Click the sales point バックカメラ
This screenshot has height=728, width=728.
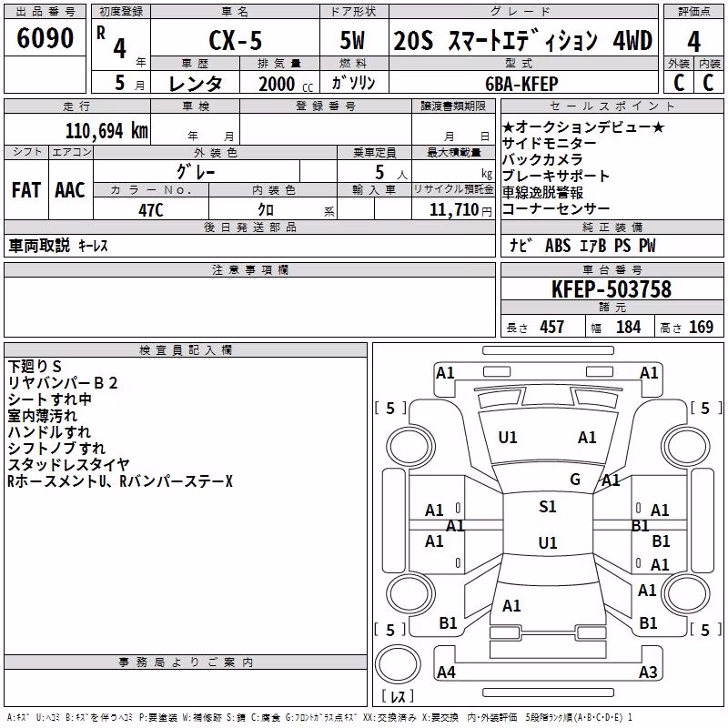(542, 159)
